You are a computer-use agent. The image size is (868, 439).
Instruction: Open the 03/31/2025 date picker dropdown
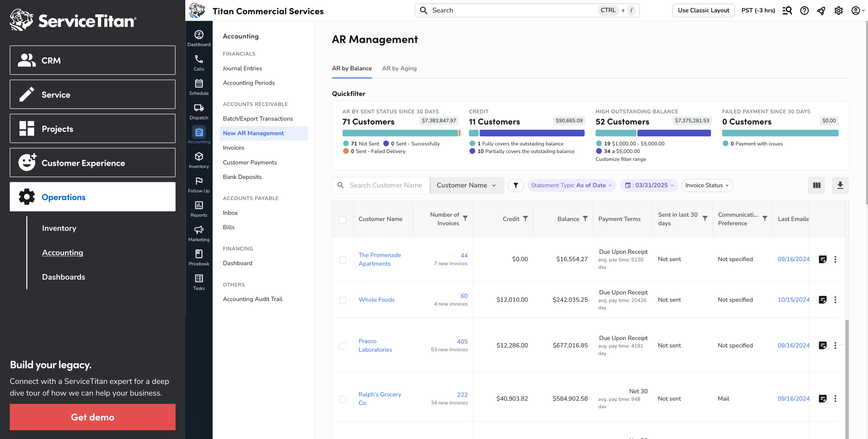tap(649, 185)
